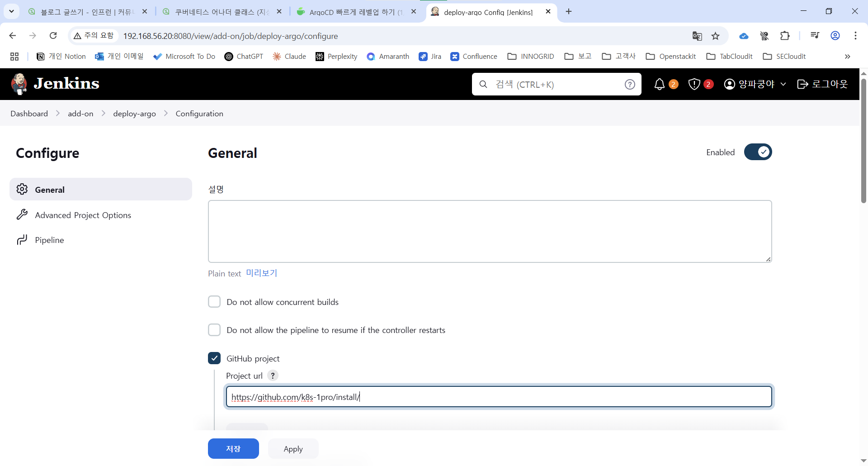868x466 pixels.
Task: Open the Openstackit bookmark folder
Action: (671, 57)
